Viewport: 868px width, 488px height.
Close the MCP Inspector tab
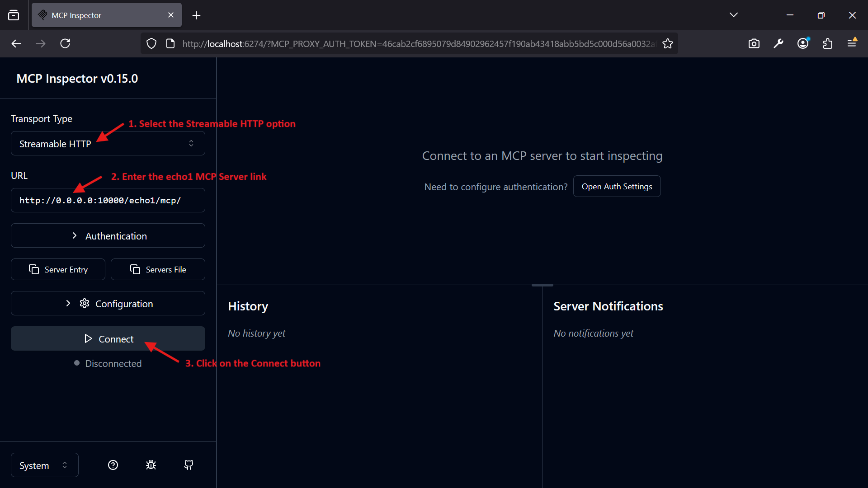pos(171,15)
